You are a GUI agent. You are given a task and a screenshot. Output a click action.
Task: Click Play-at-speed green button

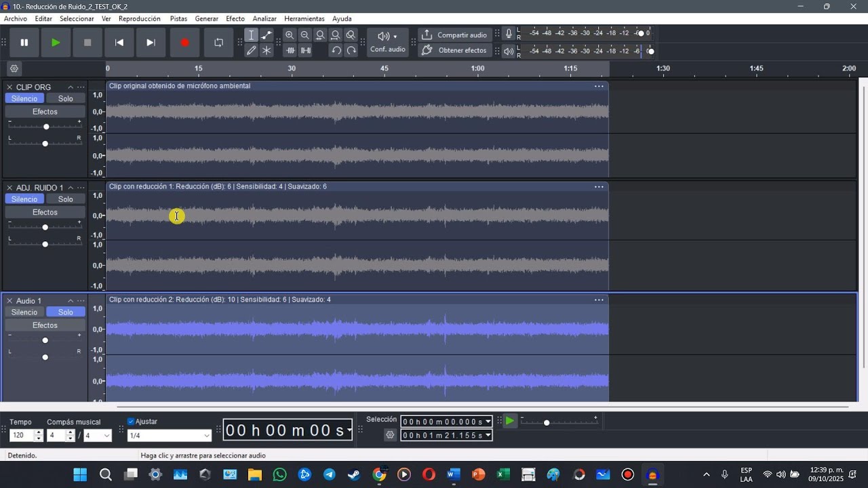[509, 421]
